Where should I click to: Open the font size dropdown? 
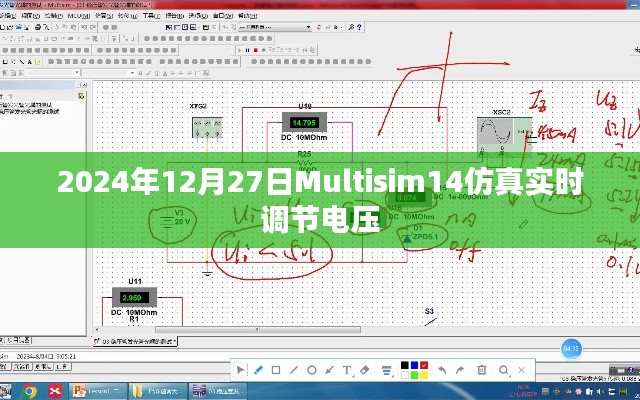coord(132,73)
